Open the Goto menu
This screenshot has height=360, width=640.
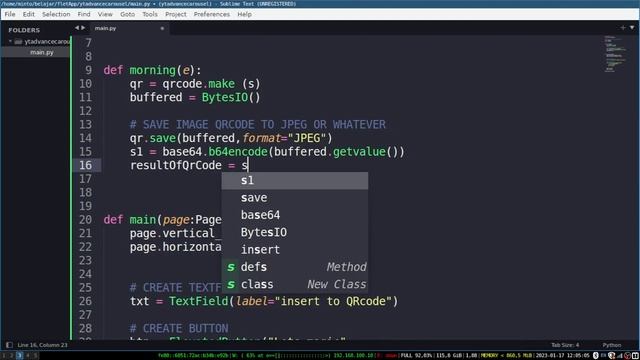click(x=127, y=14)
